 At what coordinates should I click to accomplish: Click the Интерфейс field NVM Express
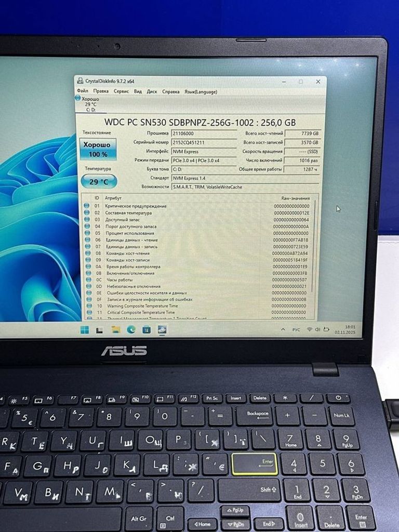point(204,151)
